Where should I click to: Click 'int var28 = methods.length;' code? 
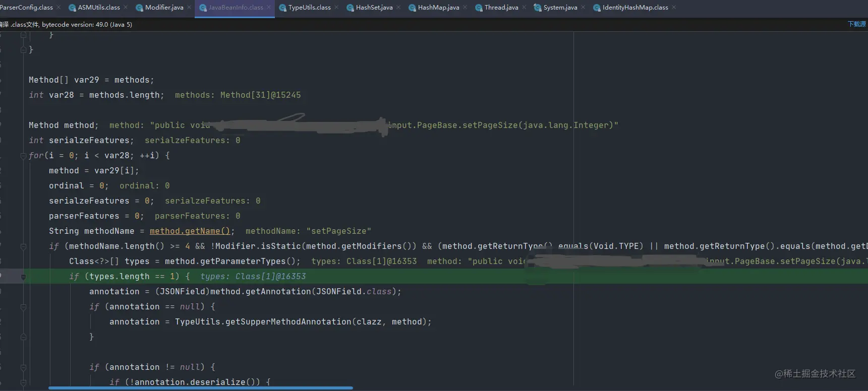(96, 95)
